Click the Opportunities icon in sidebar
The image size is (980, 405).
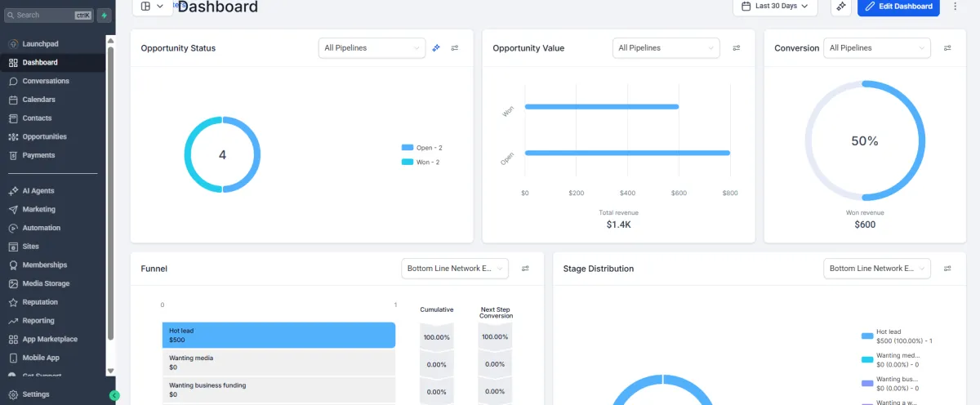[x=13, y=136]
